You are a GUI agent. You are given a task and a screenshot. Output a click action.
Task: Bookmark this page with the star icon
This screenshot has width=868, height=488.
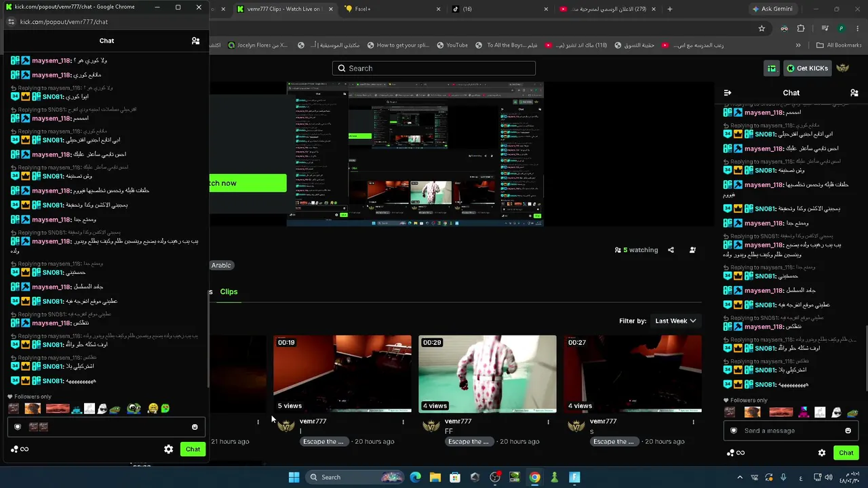[x=762, y=28]
